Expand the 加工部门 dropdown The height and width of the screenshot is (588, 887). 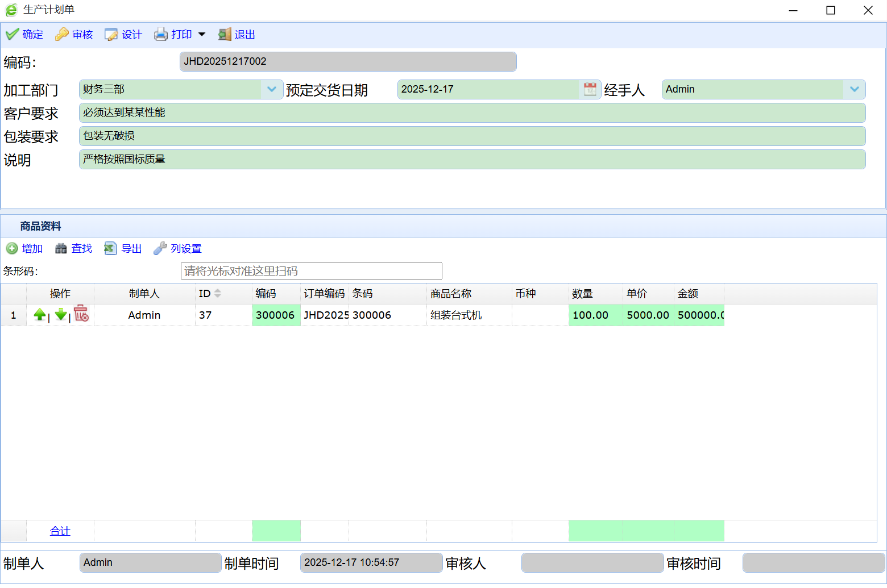click(x=272, y=89)
